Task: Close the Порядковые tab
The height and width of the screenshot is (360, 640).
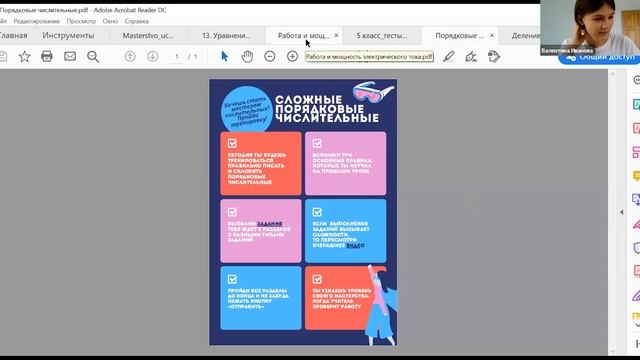Action: (x=492, y=36)
